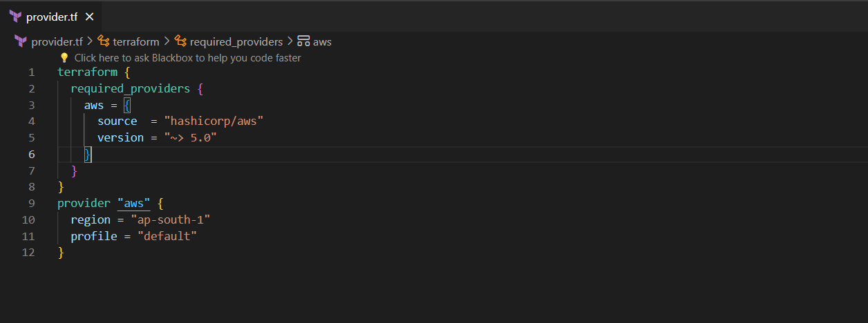
Task: Open the required_providers breadcrumb text item
Action: pos(236,41)
